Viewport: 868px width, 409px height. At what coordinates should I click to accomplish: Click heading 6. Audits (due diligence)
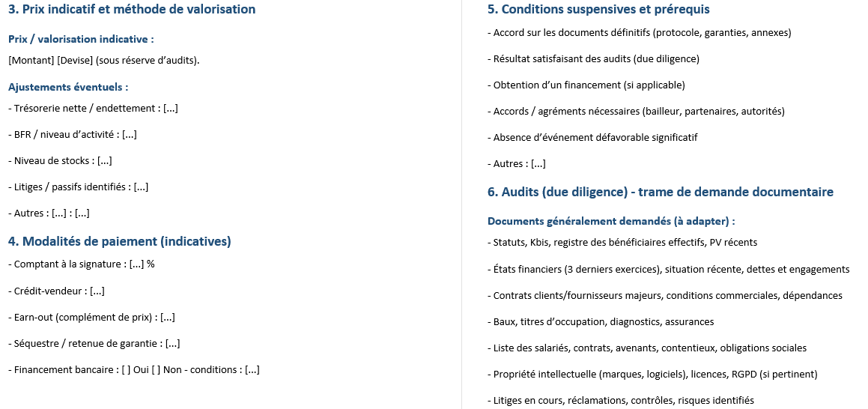coord(660,193)
